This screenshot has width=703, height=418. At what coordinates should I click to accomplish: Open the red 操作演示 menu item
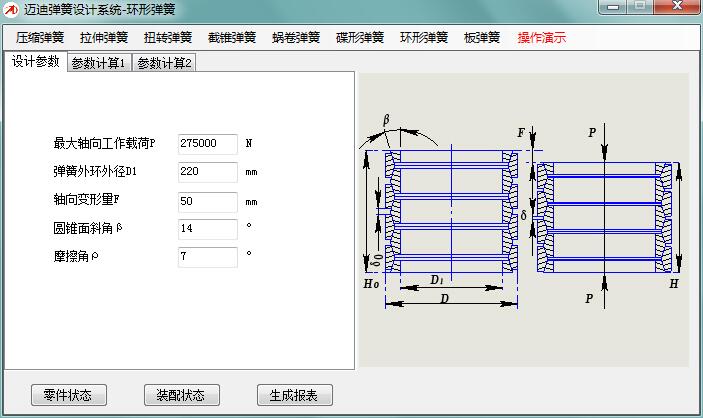(x=542, y=38)
